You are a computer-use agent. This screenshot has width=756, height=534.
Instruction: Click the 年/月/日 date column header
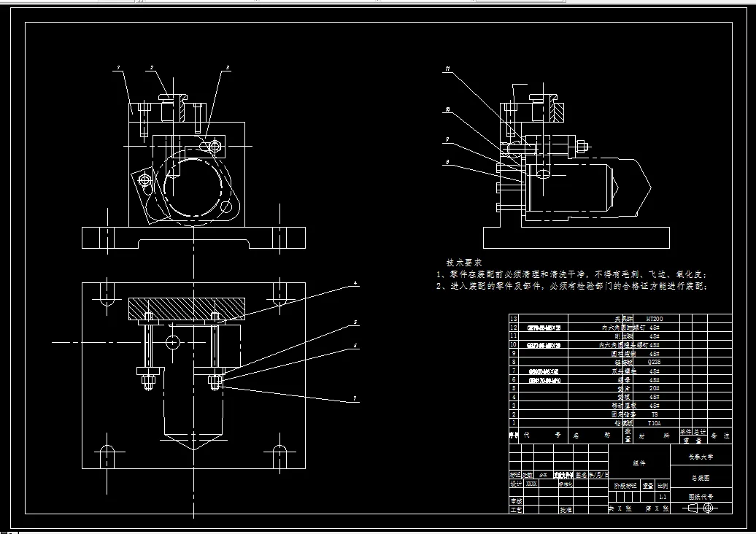[x=598, y=475]
